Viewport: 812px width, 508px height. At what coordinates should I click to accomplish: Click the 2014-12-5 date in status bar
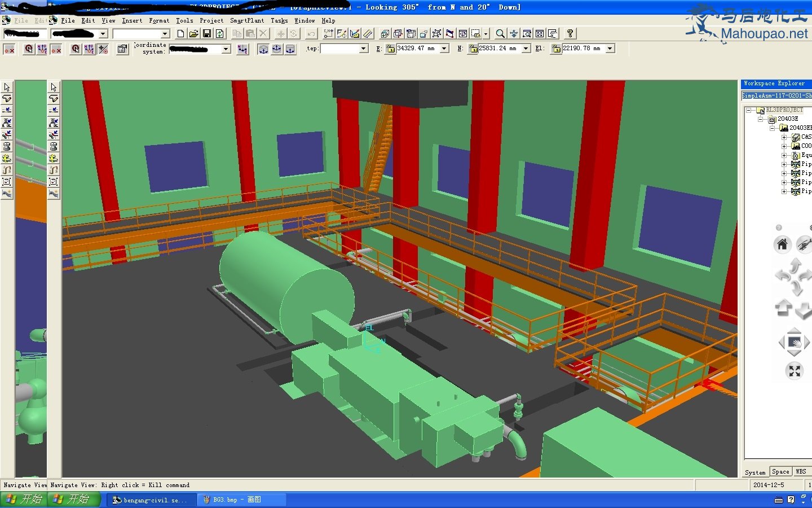click(x=769, y=485)
